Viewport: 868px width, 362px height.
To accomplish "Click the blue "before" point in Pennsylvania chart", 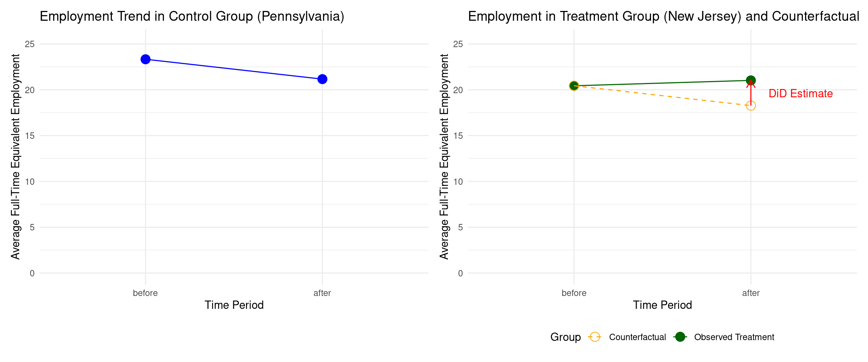I will (x=145, y=59).
